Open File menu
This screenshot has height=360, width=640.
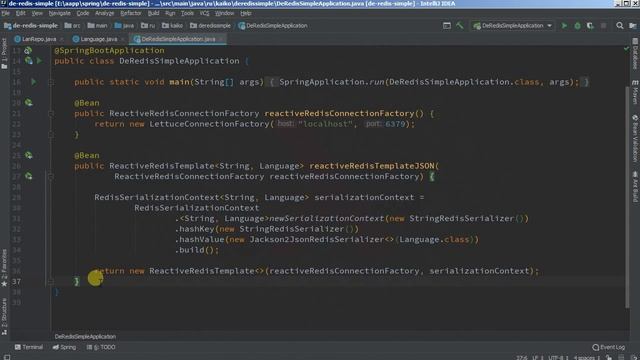(x=5, y=13)
